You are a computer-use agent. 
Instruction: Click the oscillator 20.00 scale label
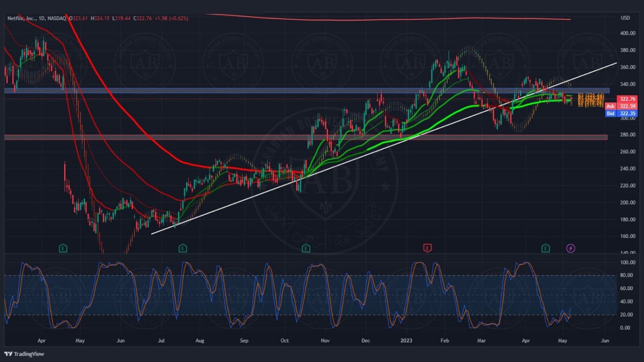pos(626,314)
